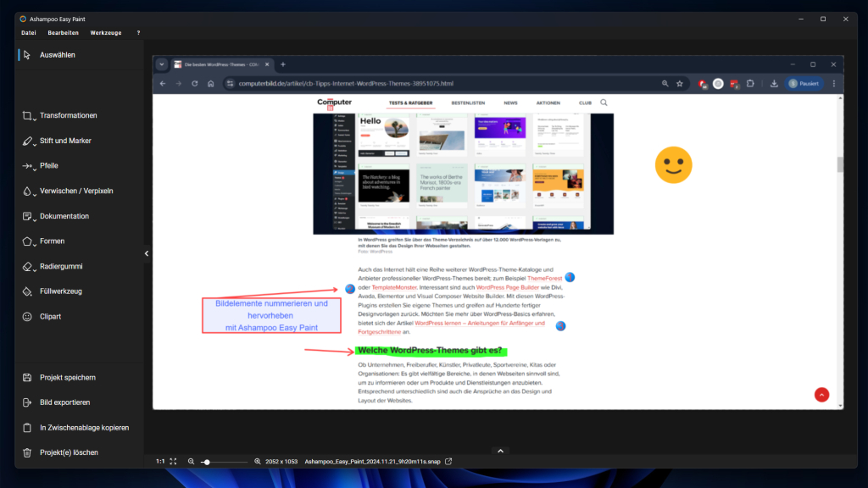This screenshot has height=488, width=868.
Task: Click the fit-to-window zoom icon
Action: click(x=173, y=462)
